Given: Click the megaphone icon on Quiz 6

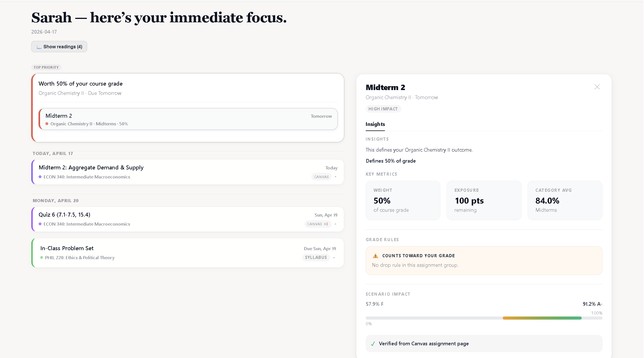Looking at the screenshot, I should click(x=326, y=224).
